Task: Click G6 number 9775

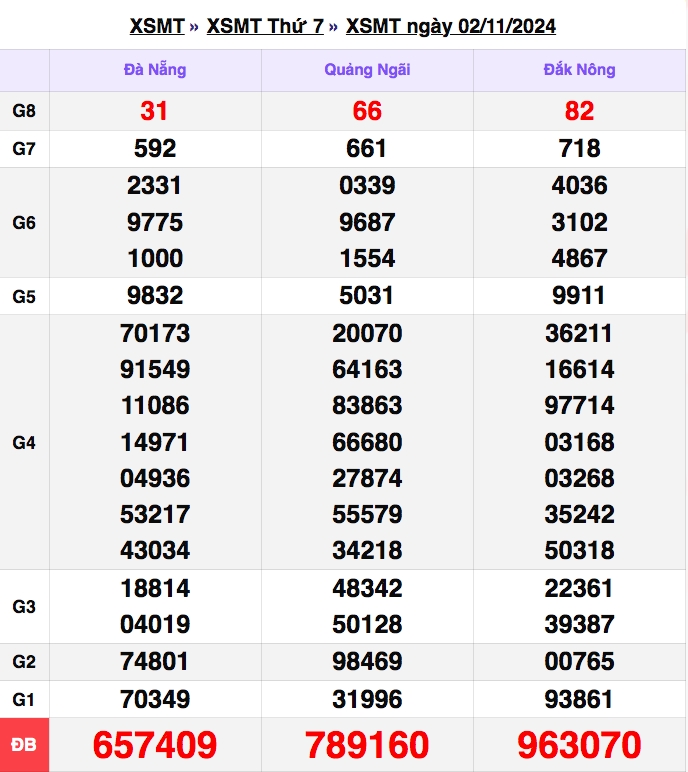Action: pyautogui.click(x=155, y=223)
